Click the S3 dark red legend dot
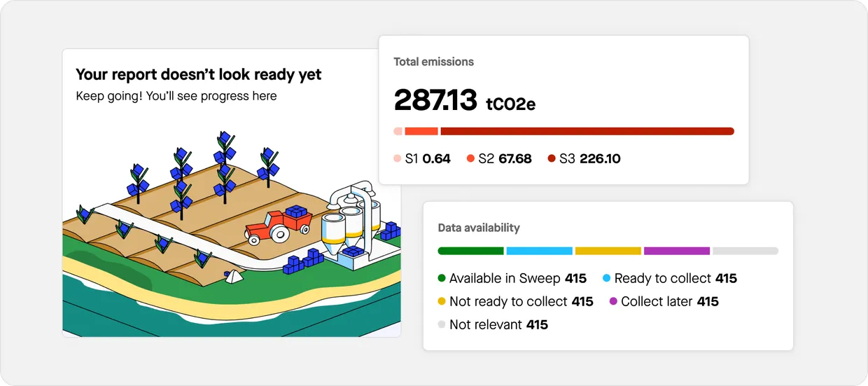This screenshot has height=386, width=868. 552,159
